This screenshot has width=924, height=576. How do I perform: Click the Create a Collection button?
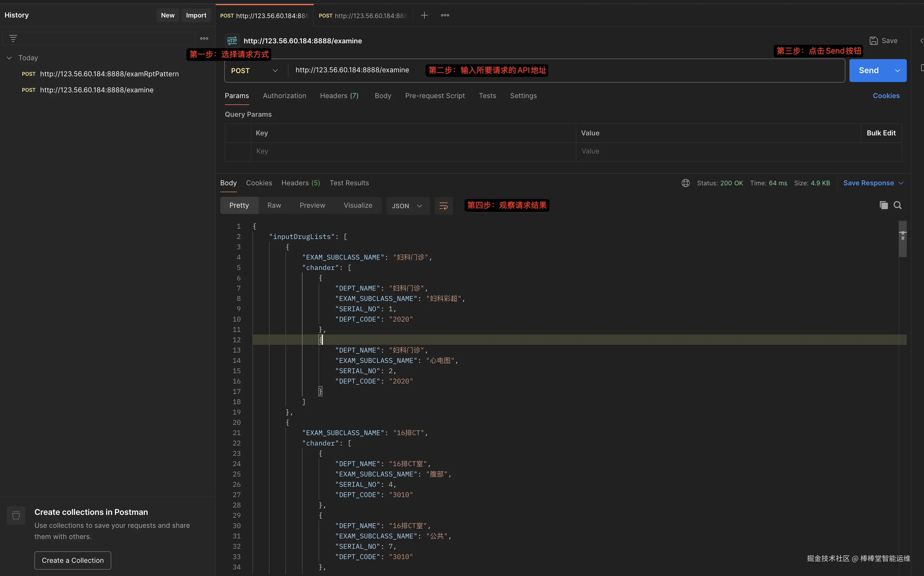pos(72,561)
